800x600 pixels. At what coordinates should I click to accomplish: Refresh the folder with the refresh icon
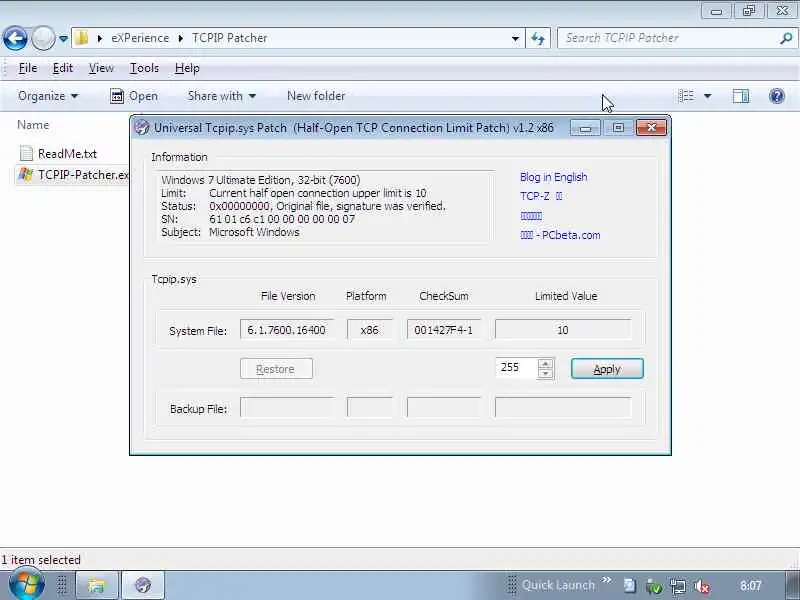tap(538, 38)
